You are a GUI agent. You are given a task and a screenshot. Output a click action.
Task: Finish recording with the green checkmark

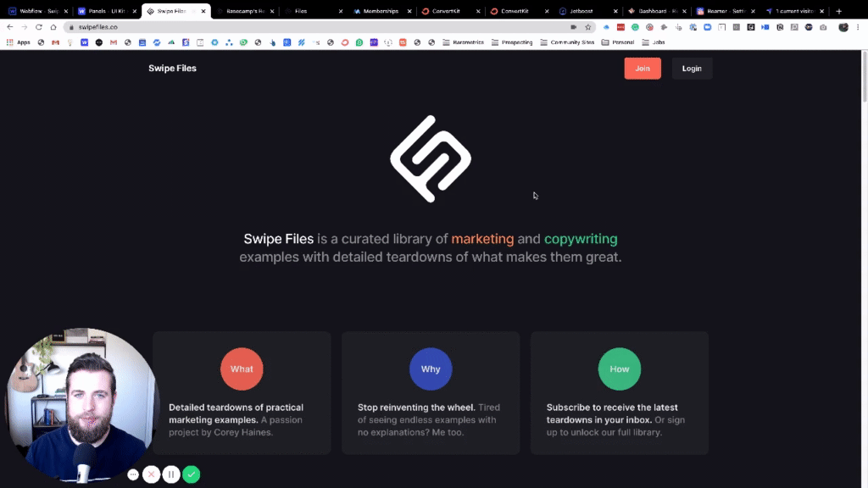(x=191, y=474)
